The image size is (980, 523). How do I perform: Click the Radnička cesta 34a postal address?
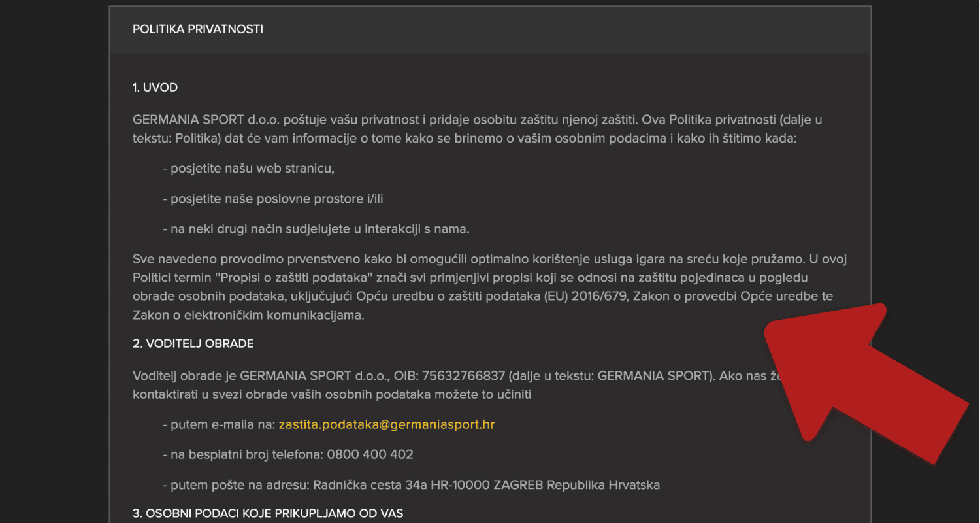pos(487,485)
